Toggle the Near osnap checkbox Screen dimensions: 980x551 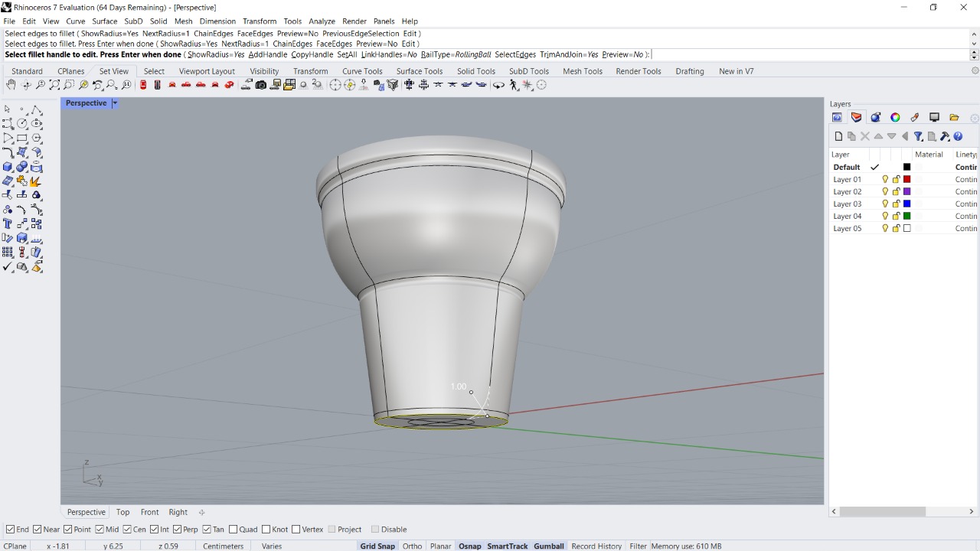pos(37,530)
